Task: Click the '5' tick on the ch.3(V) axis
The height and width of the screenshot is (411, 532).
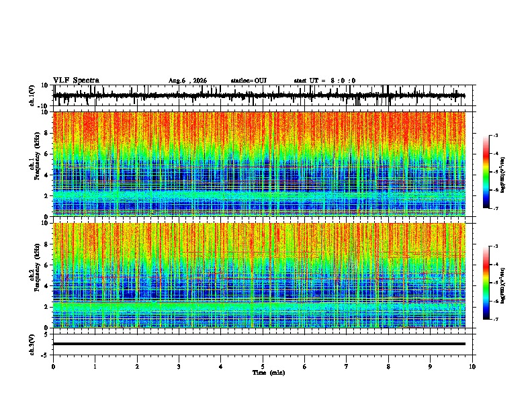Action: pyautogui.click(x=47, y=334)
